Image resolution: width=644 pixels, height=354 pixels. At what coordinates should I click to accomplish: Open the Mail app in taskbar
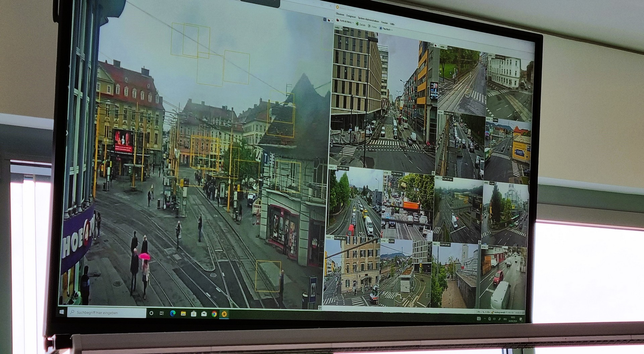204,314
